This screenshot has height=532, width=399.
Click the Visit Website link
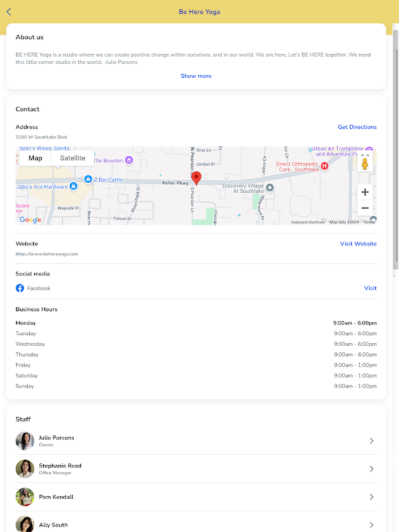pyautogui.click(x=358, y=243)
